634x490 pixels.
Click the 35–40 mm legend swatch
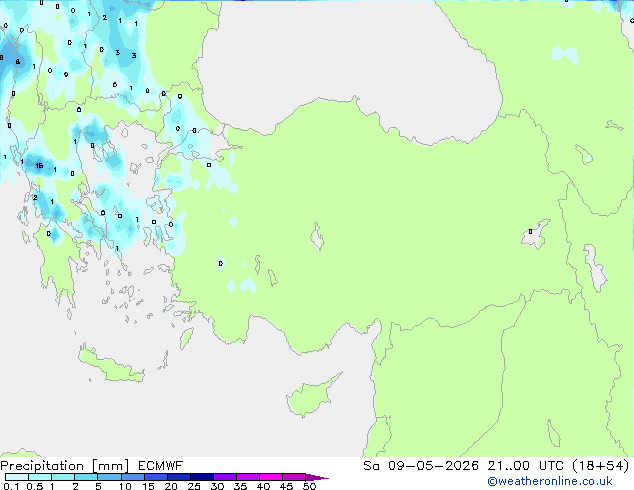(x=248, y=477)
